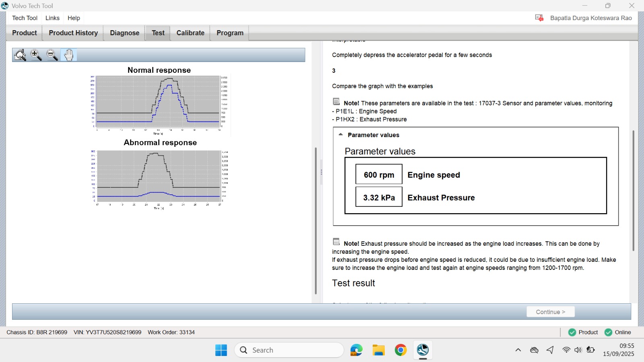The height and width of the screenshot is (362, 644).
Task: Click the note icon before parameters note
Action: [336, 101]
